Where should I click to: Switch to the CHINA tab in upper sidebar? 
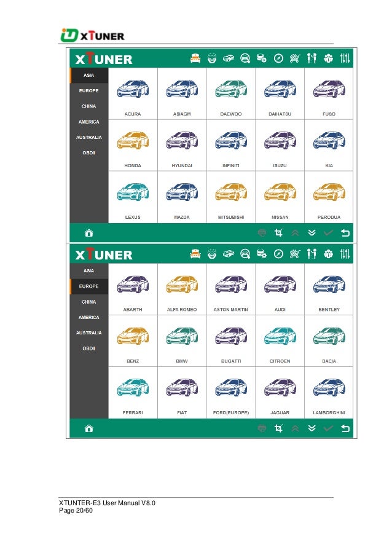click(89, 106)
